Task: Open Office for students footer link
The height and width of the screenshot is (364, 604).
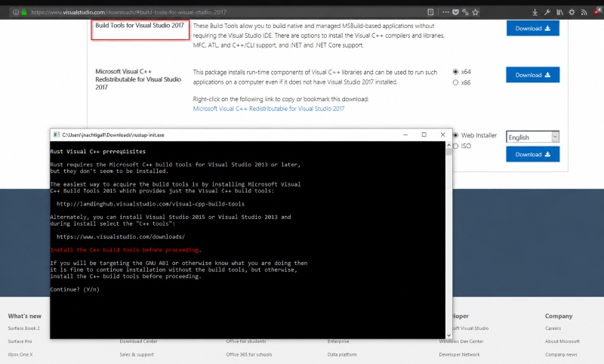Action: [x=246, y=341]
